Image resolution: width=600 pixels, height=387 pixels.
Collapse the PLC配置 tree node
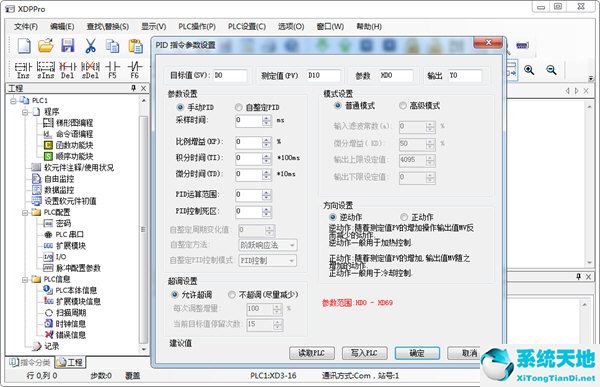[x=25, y=212]
